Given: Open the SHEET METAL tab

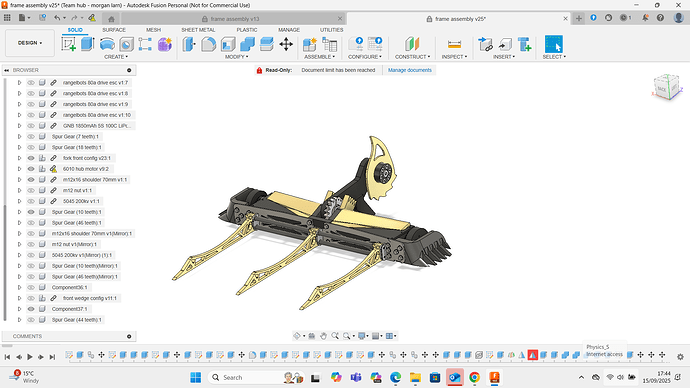Looking at the screenshot, I should click(x=198, y=30).
